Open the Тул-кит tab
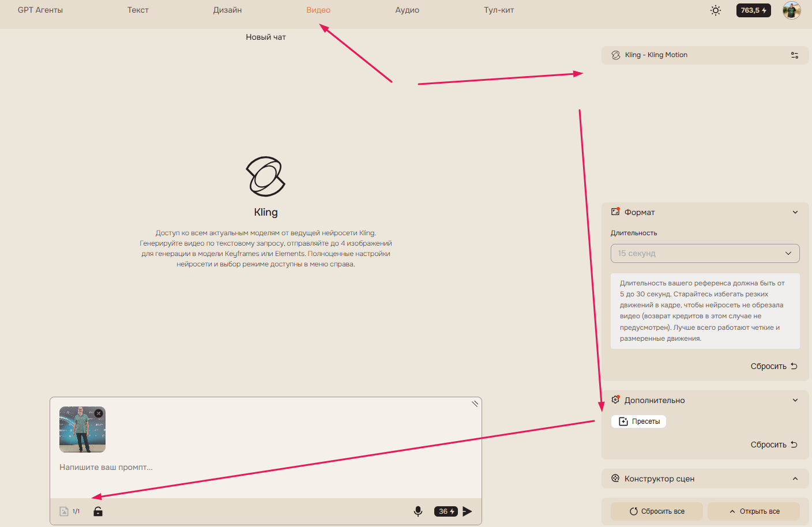Viewport: 812px width, 527px height. 499,10
